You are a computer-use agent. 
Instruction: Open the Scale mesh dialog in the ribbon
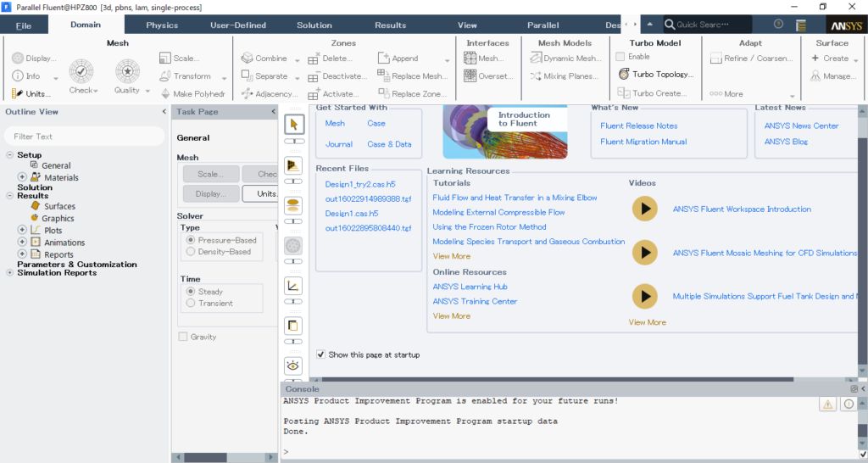click(x=180, y=59)
